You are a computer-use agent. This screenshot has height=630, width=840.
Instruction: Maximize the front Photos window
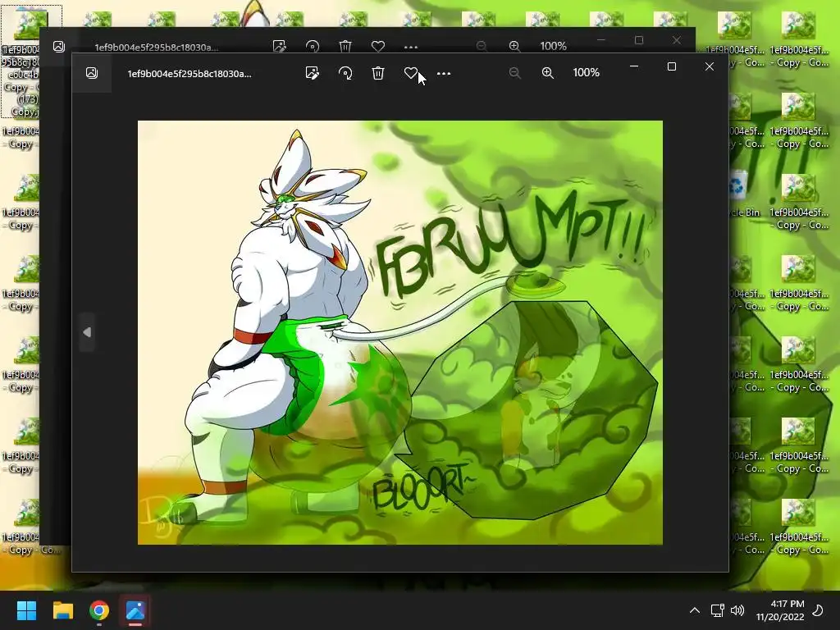pyautogui.click(x=672, y=66)
